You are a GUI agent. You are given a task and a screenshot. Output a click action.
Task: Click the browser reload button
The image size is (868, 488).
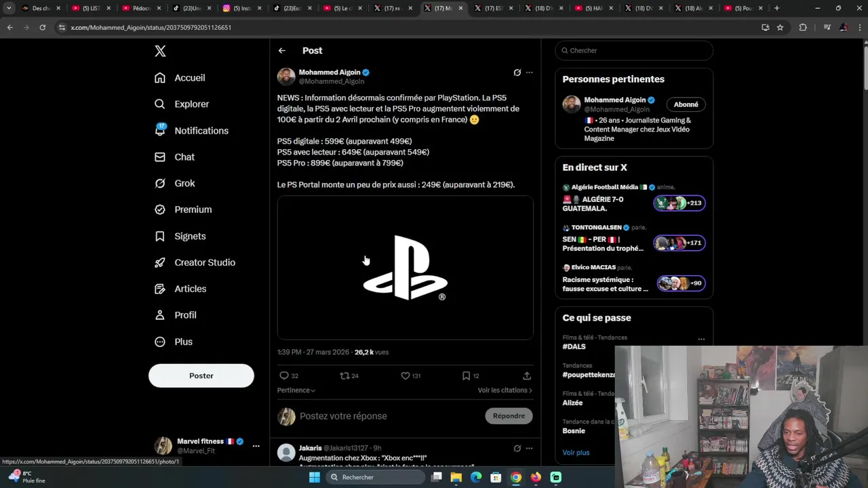pos(42,27)
